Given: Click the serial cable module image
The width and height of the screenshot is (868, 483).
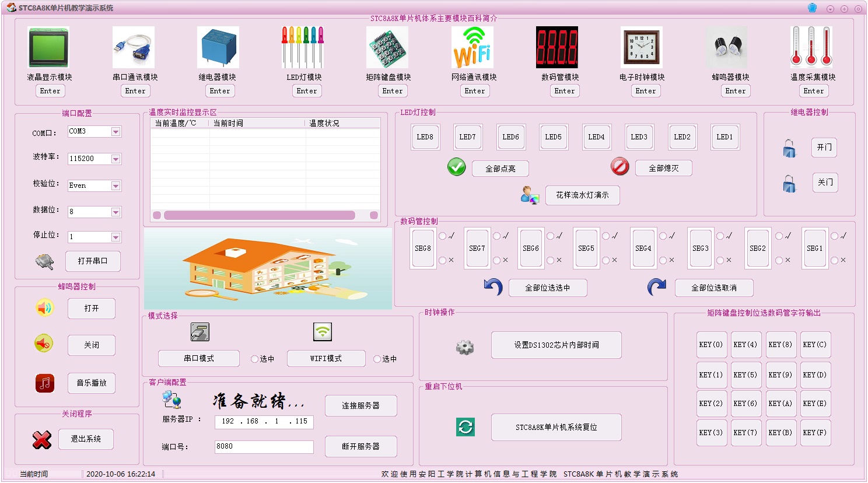Looking at the screenshot, I should pyautogui.click(x=134, y=47).
